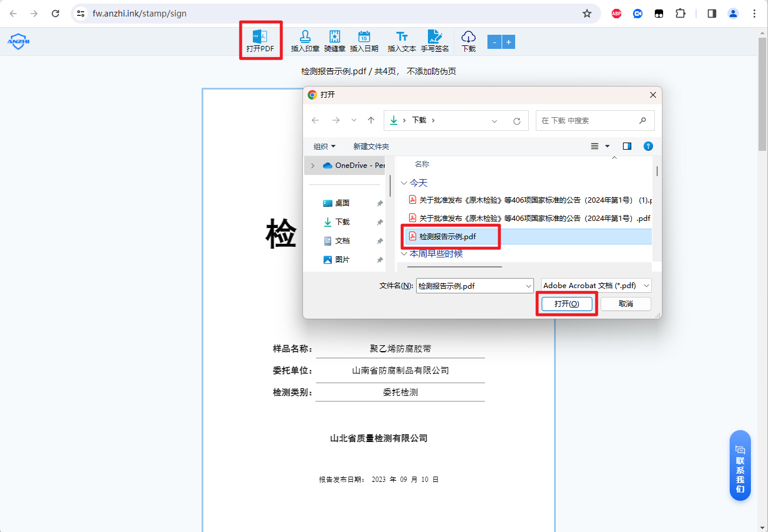Download the document using the 下载 cloud icon
Viewport: 768px width, 532px height.
pyautogui.click(x=468, y=40)
